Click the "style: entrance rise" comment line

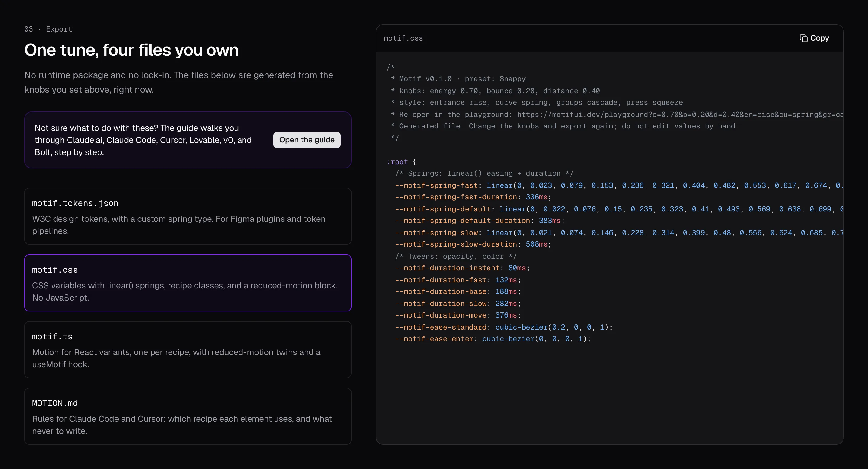536,102
